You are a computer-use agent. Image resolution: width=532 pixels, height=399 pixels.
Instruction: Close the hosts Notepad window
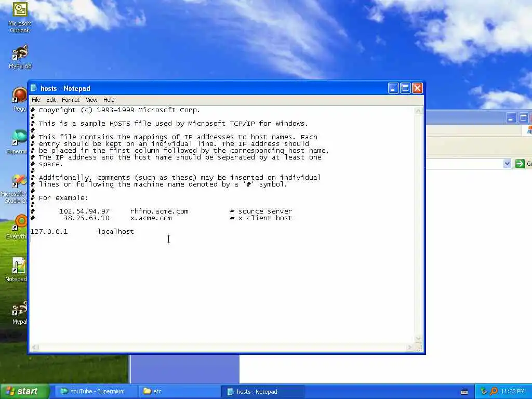417,88
